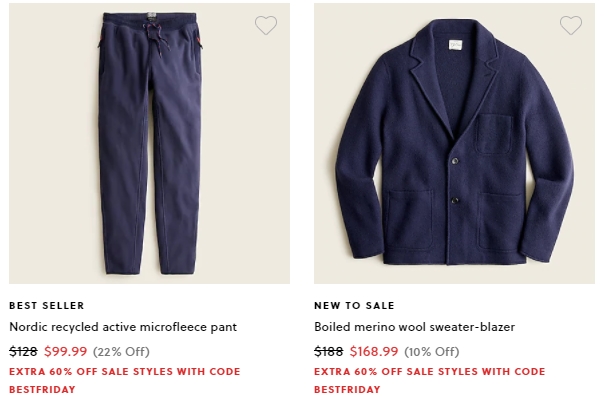Image resolution: width=605 pixels, height=397 pixels.
Task: Click the chest pocket on the blazer image
Action: [493, 134]
